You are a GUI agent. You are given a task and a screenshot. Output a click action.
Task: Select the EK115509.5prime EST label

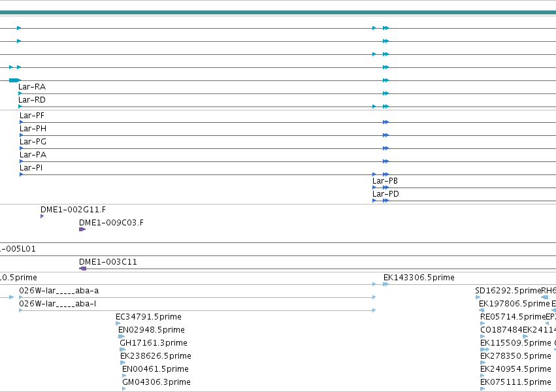point(515,344)
